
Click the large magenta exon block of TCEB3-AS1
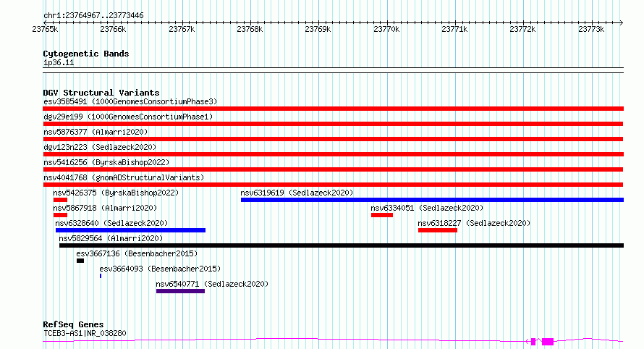pyautogui.click(x=548, y=342)
